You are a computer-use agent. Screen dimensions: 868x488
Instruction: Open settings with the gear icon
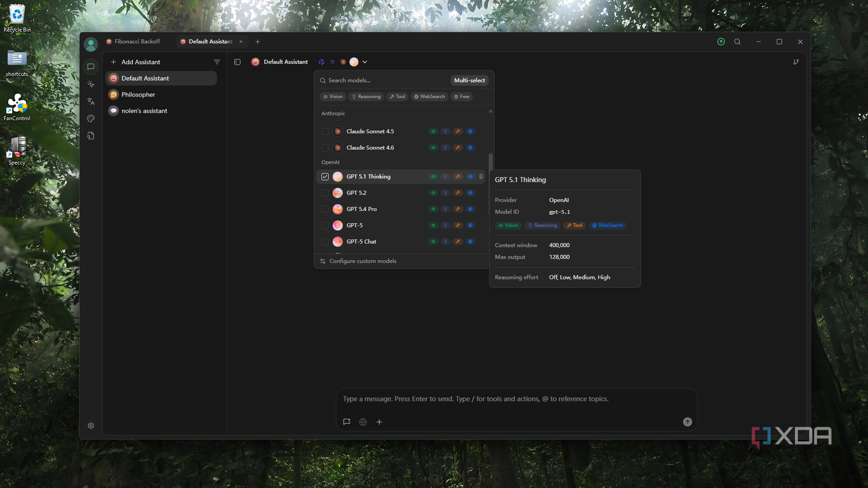(91, 426)
